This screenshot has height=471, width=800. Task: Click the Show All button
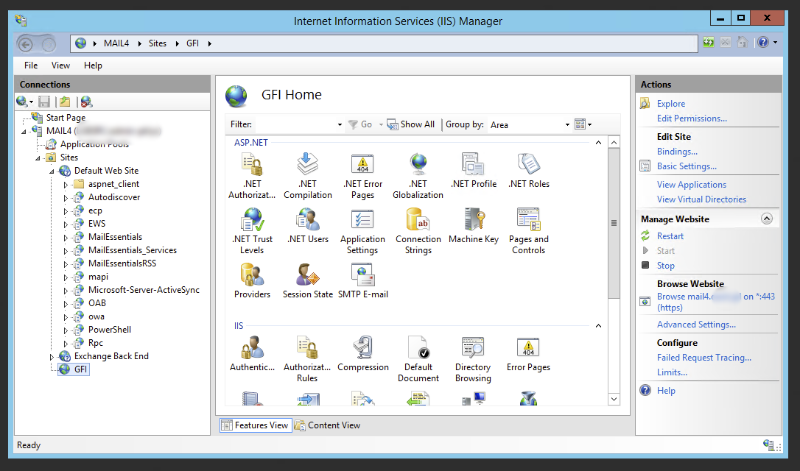(x=411, y=124)
